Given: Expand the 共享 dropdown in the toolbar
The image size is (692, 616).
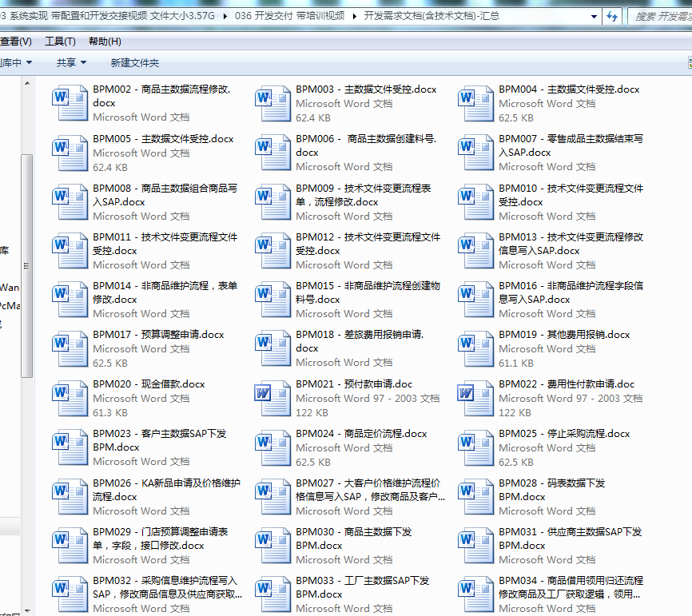Looking at the screenshot, I should [71, 62].
